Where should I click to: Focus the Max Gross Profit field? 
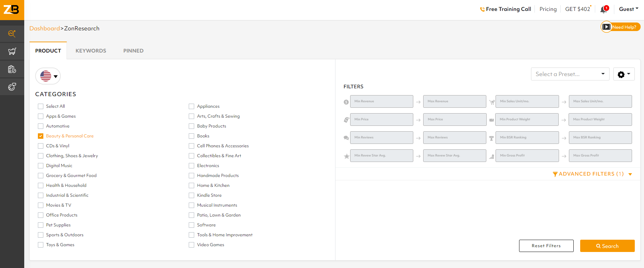tap(600, 155)
